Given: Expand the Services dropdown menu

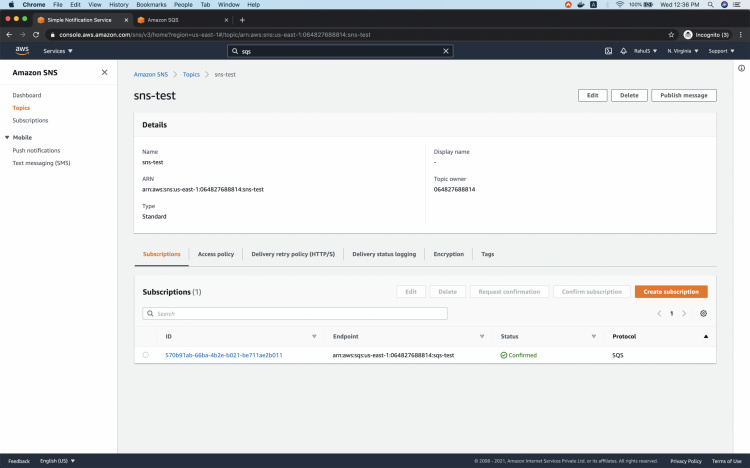Looking at the screenshot, I should [x=56, y=51].
